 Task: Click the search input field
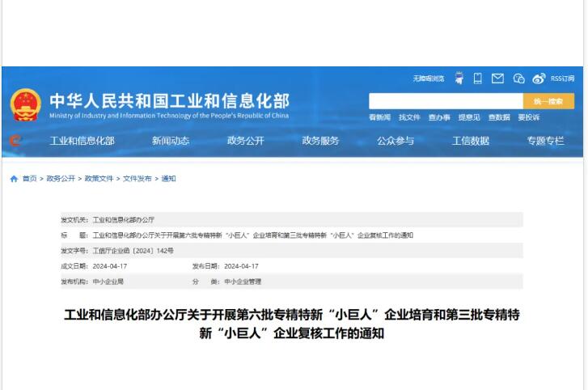(x=446, y=101)
